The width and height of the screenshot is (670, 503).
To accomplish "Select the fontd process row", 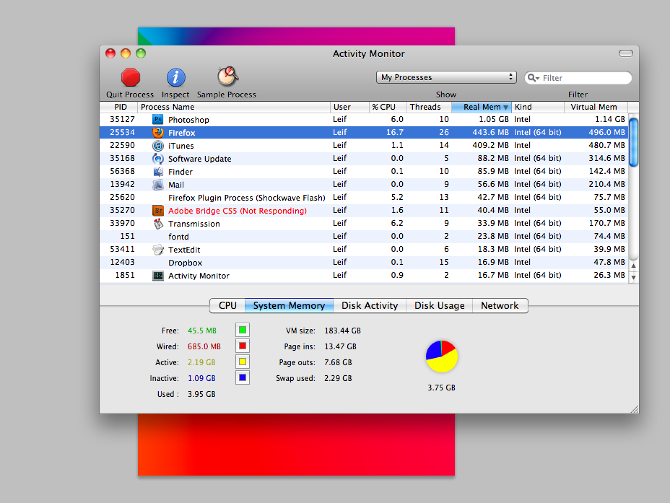I will 364,237.
